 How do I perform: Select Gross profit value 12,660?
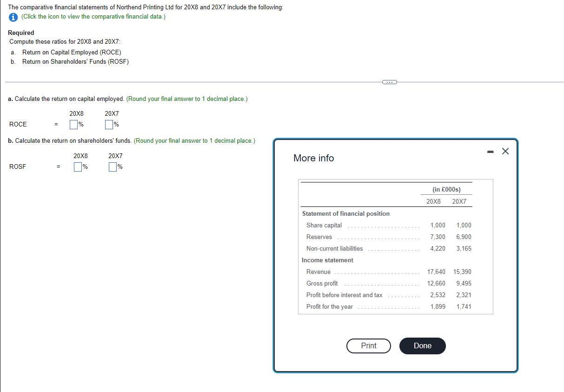[x=437, y=284]
